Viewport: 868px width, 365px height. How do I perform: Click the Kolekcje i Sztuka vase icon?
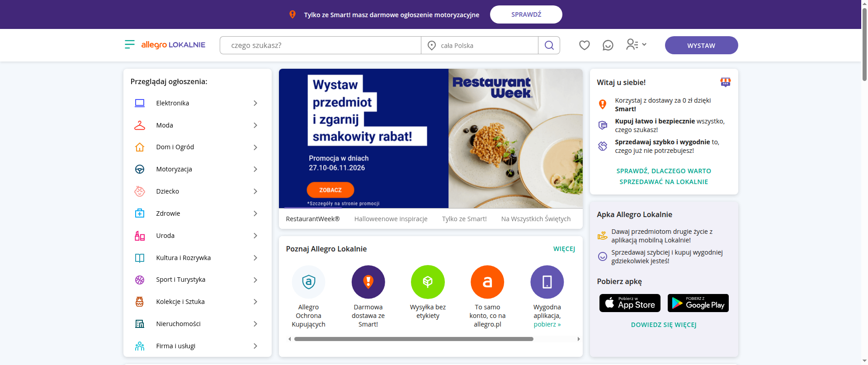click(140, 302)
